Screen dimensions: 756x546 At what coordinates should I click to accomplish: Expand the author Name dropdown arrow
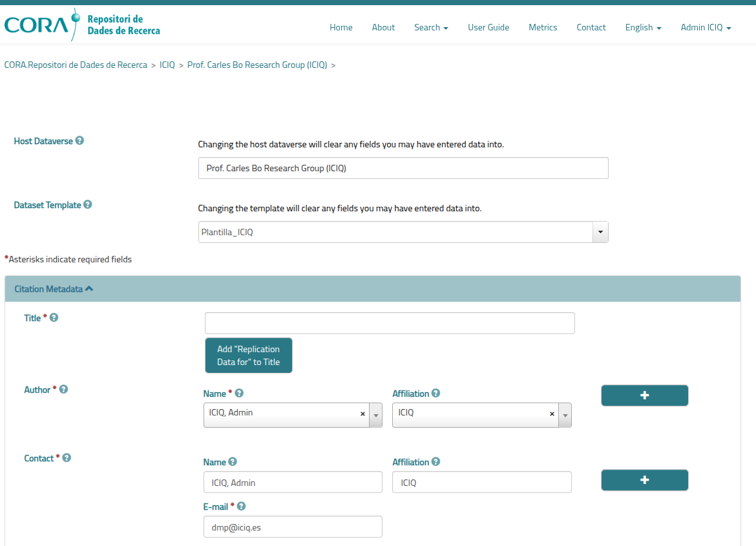[x=375, y=415]
